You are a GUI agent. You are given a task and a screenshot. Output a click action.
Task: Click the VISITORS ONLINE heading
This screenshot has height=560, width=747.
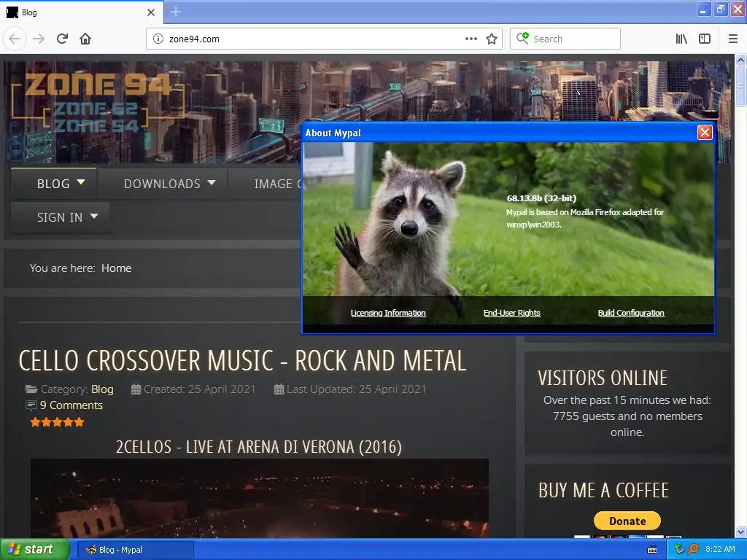point(603,378)
